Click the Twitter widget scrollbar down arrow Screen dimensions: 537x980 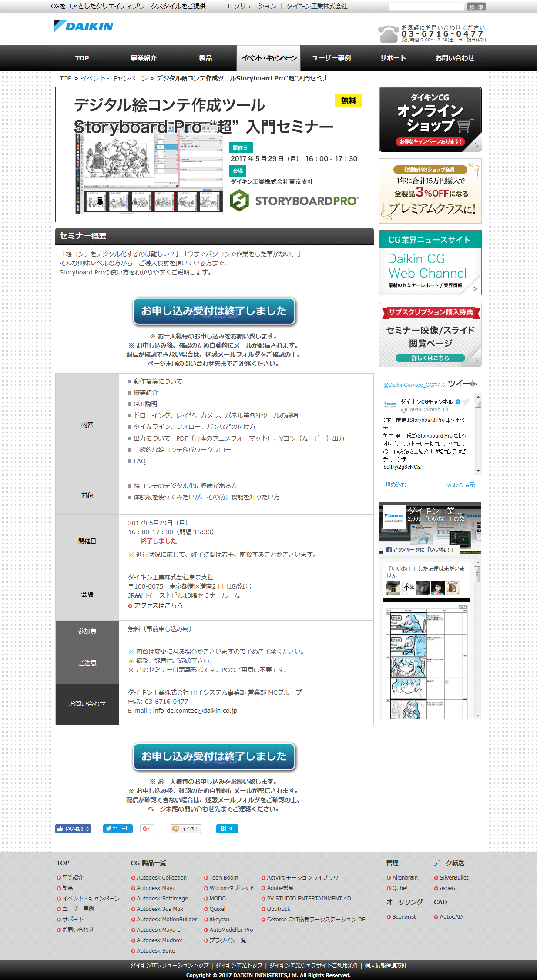click(478, 471)
